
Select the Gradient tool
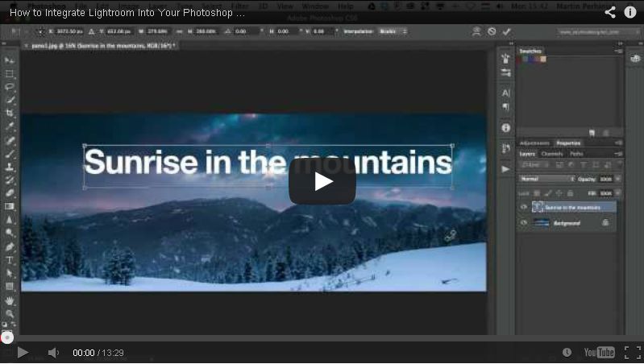tap(9, 206)
